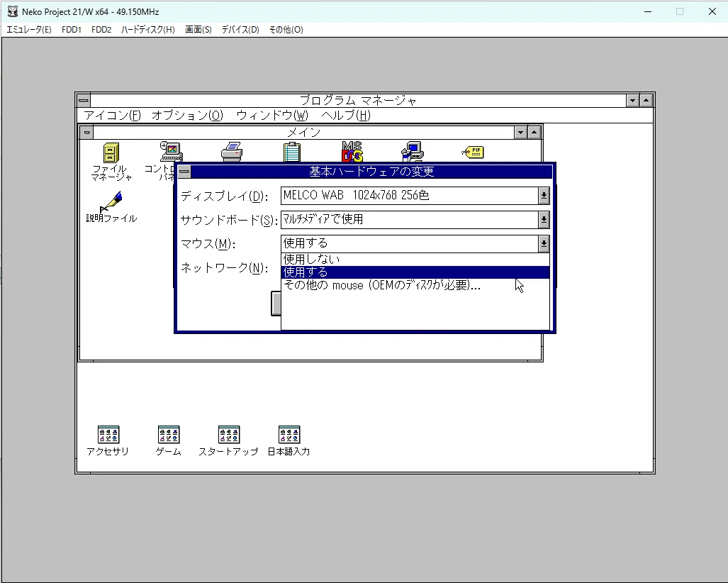Expand the サウンドボード dropdown arrow
728x583 pixels.
click(544, 220)
